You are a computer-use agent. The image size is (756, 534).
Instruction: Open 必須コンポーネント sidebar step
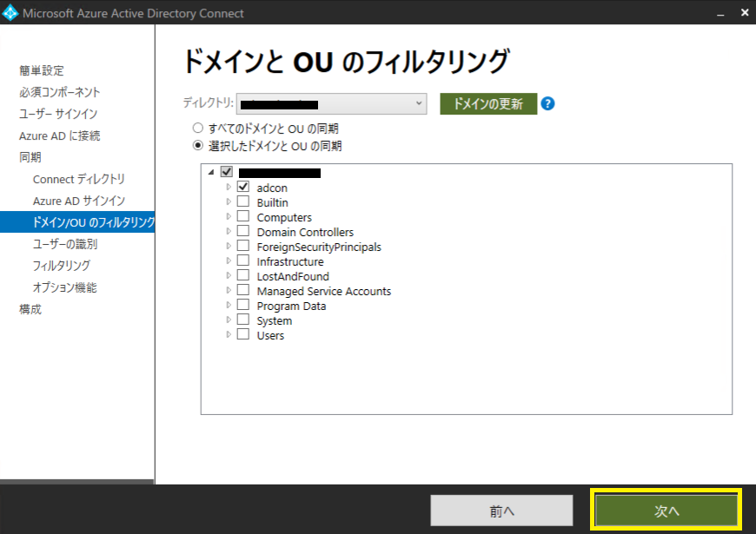(x=60, y=92)
